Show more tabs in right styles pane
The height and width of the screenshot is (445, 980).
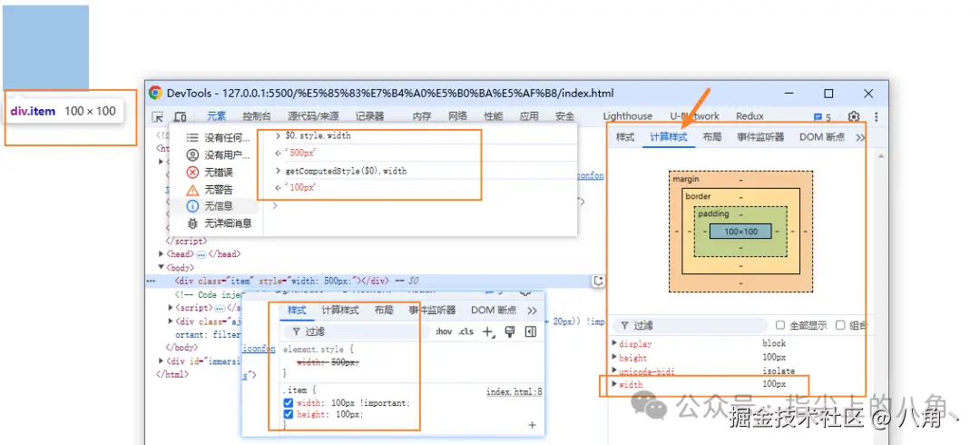point(860,137)
